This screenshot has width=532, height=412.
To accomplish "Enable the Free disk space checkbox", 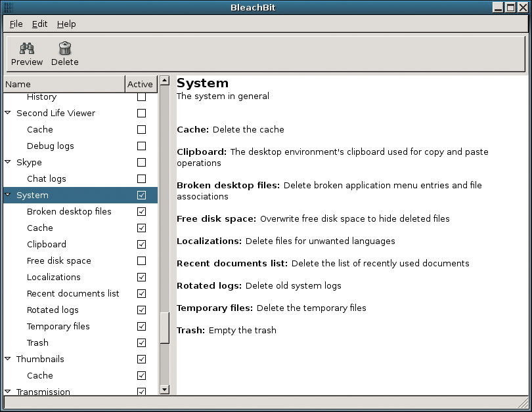I will (x=141, y=260).
